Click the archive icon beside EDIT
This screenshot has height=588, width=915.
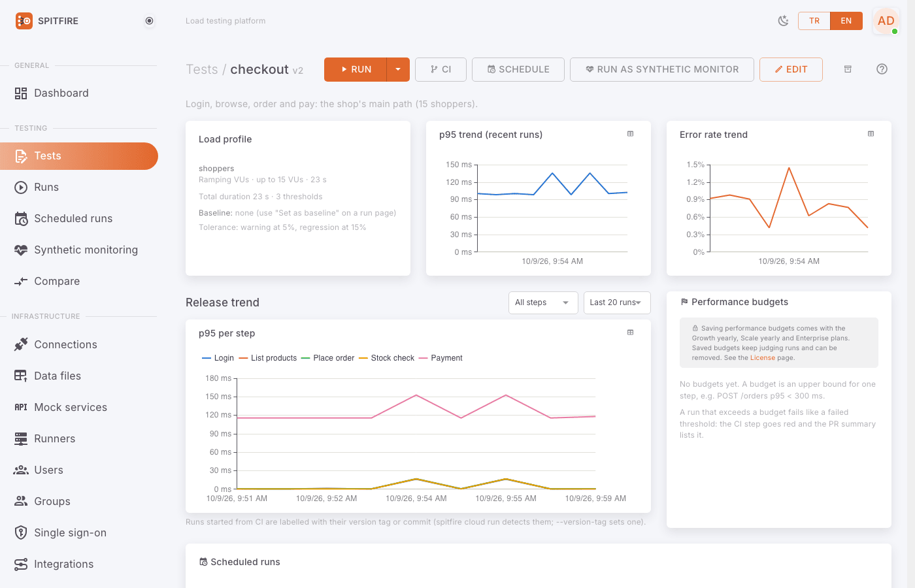click(x=848, y=69)
